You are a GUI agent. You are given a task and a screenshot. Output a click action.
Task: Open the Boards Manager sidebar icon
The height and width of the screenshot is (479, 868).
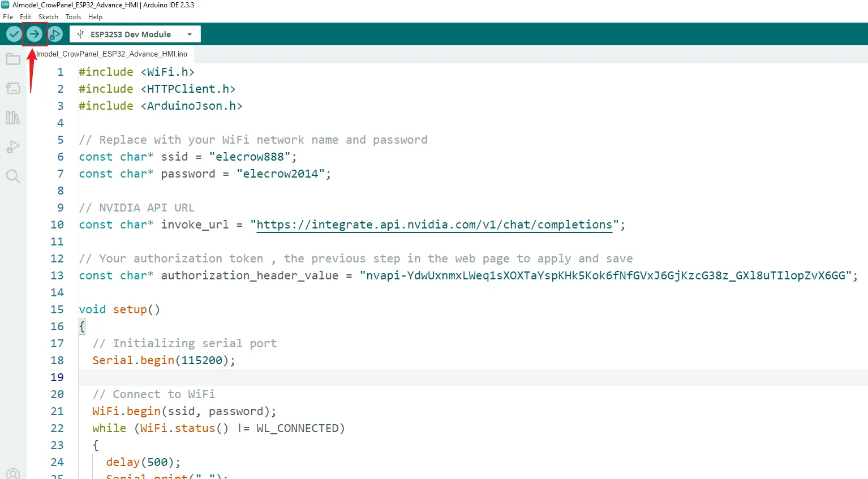(x=13, y=88)
